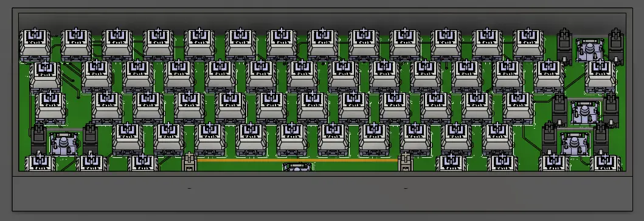This screenshot has width=644, height=221.
Task: Select the top-right purple backspace stabilizer switch
Action: pos(590,50)
